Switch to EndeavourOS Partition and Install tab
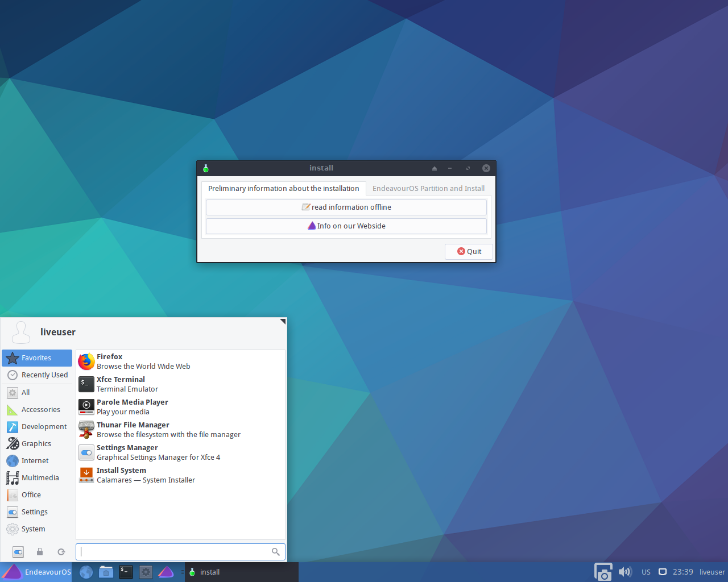 point(428,188)
